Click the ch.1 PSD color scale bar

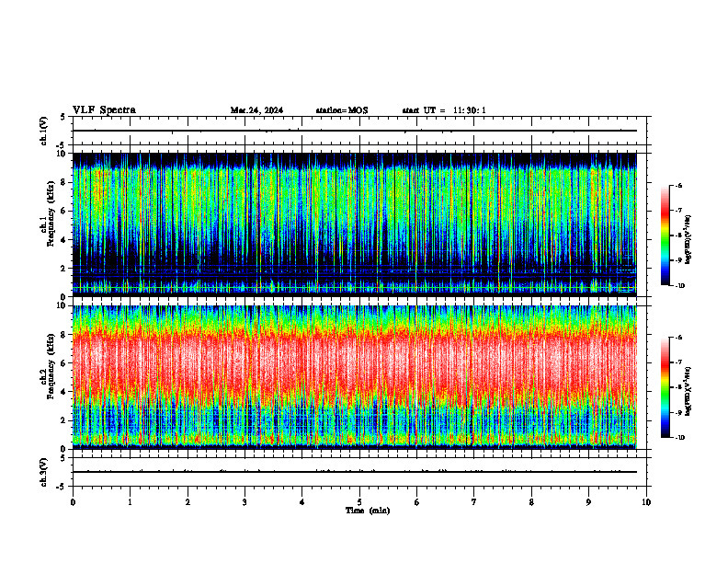[665, 236]
